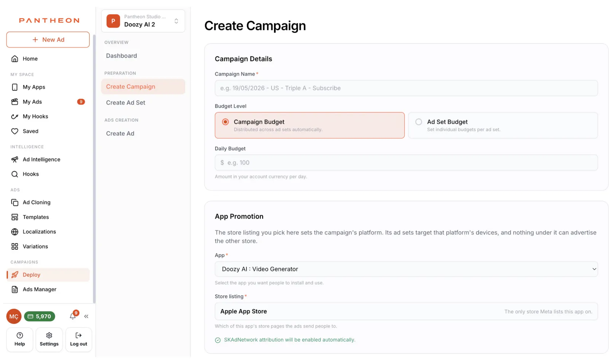609x364 pixels.
Task: Click the 5,970 credits badge
Action: [40, 316]
